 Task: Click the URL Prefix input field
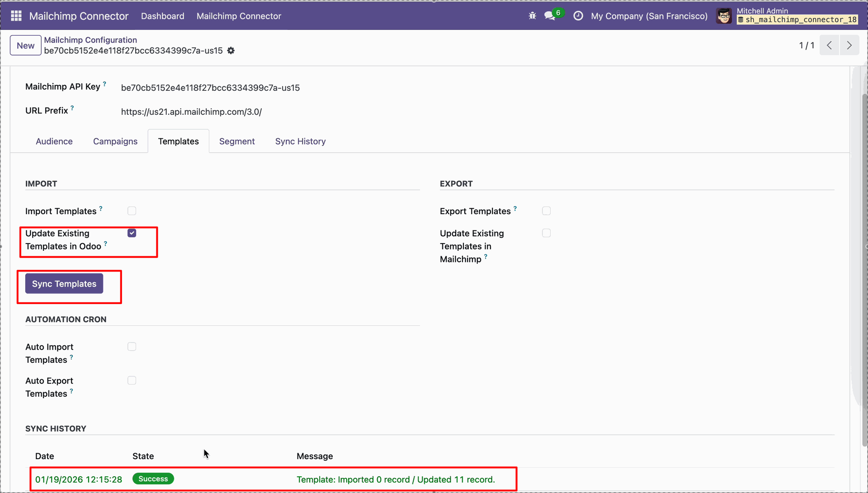point(478,112)
